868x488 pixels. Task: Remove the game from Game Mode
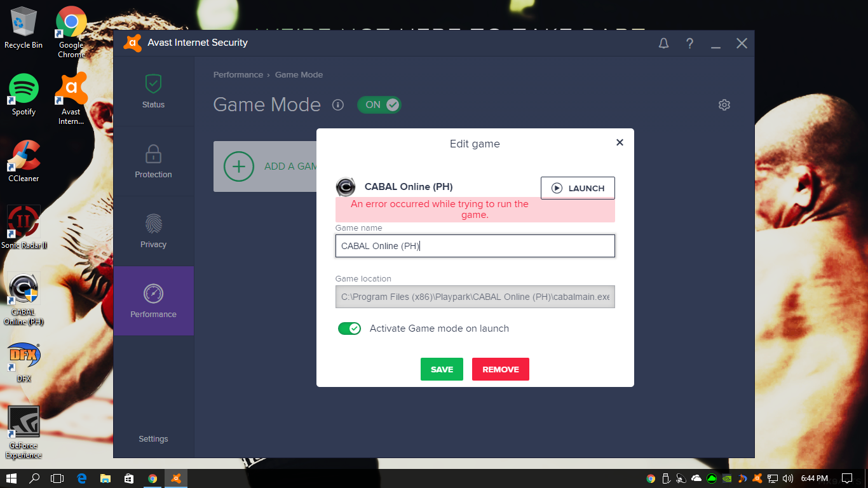coord(501,369)
